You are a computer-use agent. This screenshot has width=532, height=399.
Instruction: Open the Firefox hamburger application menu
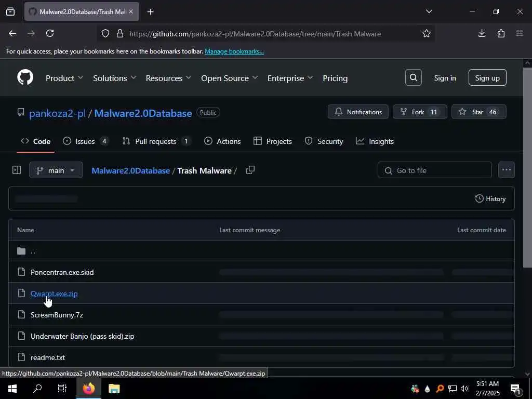[520, 33]
